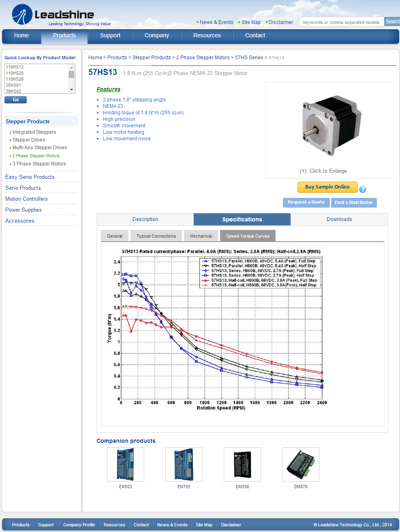This screenshot has width=400, height=532.
Task: Open the blue help question mark icon
Action: tap(363, 189)
